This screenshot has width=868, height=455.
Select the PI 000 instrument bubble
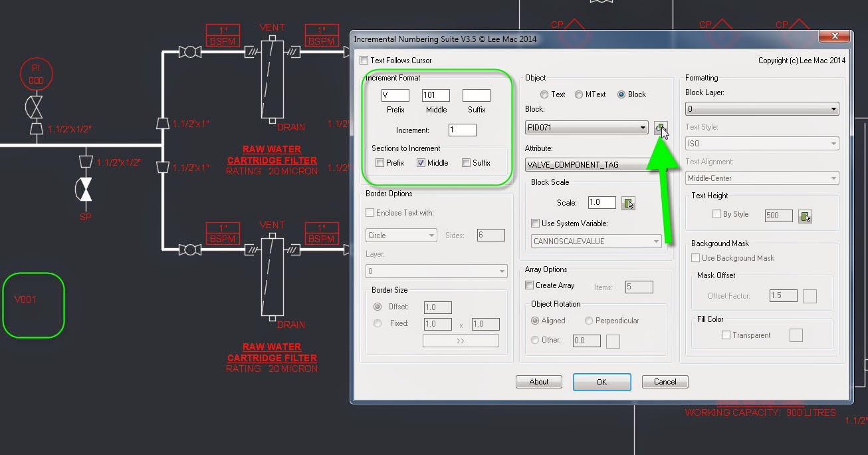(x=36, y=74)
